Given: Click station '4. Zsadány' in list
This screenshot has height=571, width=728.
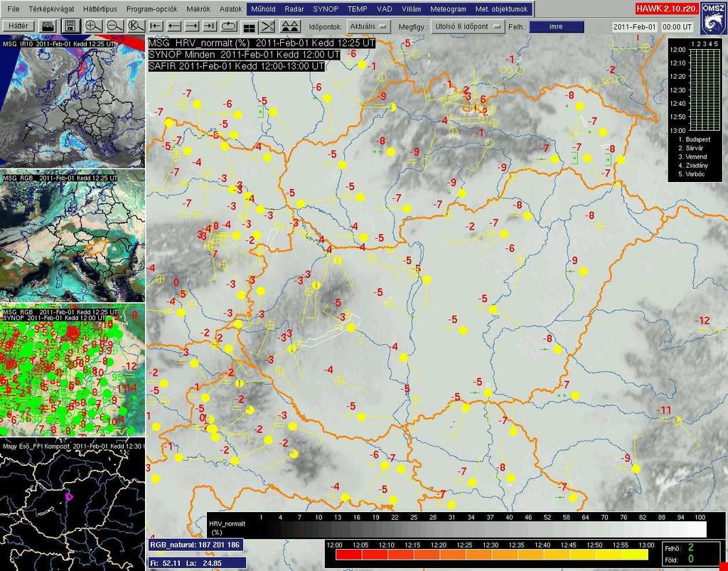Looking at the screenshot, I should tap(692, 166).
